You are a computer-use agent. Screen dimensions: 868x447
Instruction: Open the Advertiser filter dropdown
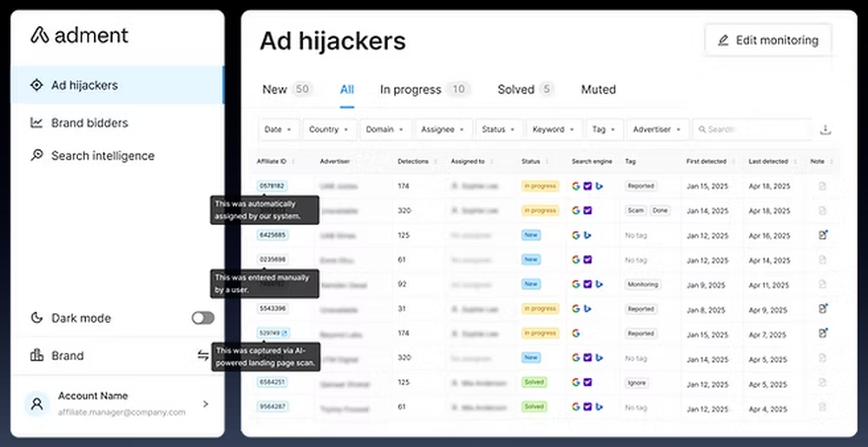pos(658,129)
